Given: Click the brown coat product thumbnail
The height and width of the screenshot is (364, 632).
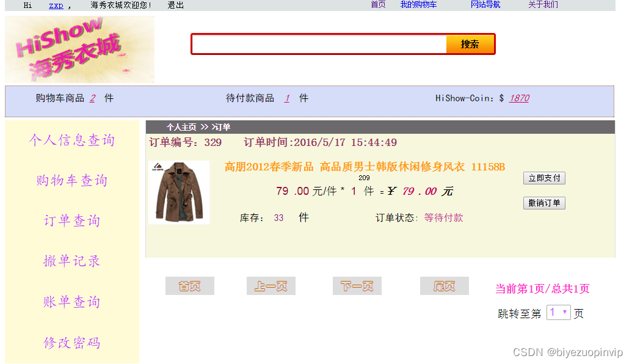Looking at the screenshot, I should (179, 192).
